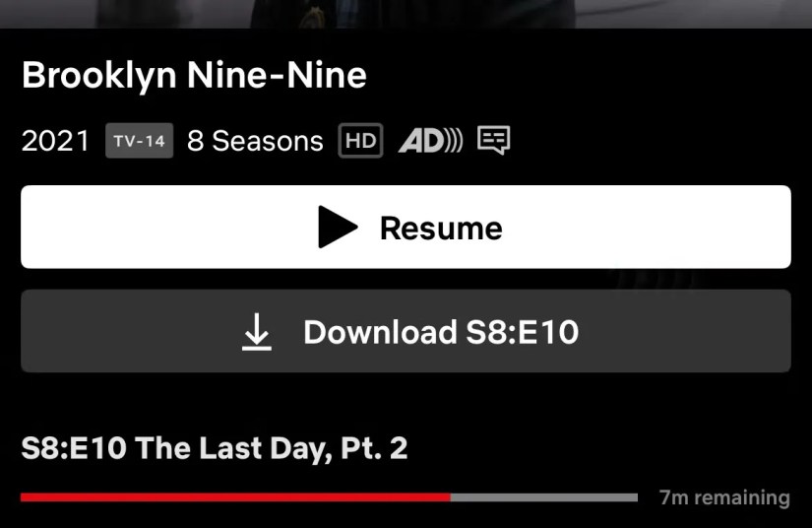The height and width of the screenshot is (528, 812).
Task: Click the word Resume on the white button
Action: [x=441, y=228]
